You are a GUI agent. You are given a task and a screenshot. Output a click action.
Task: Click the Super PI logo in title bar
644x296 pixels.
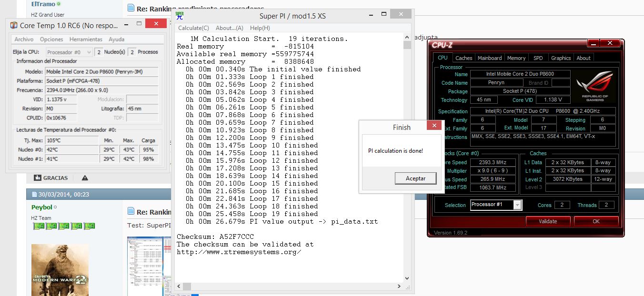[180, 16]
